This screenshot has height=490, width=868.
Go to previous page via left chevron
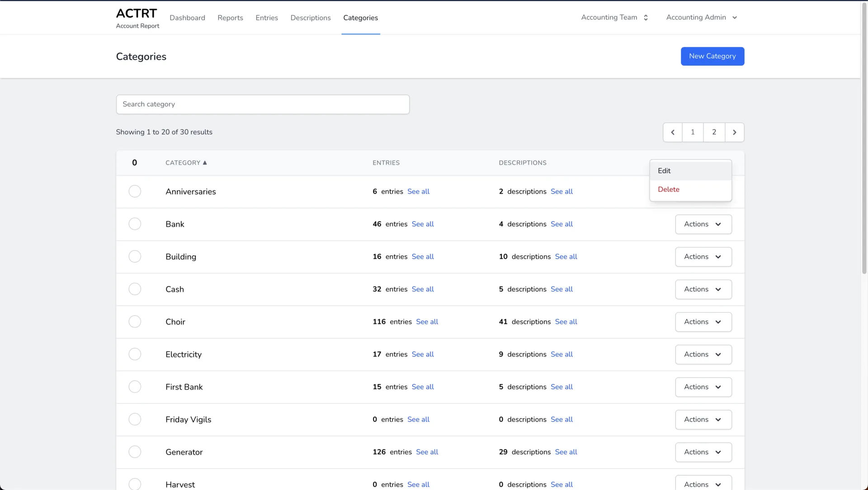click(x=673, y=132)
